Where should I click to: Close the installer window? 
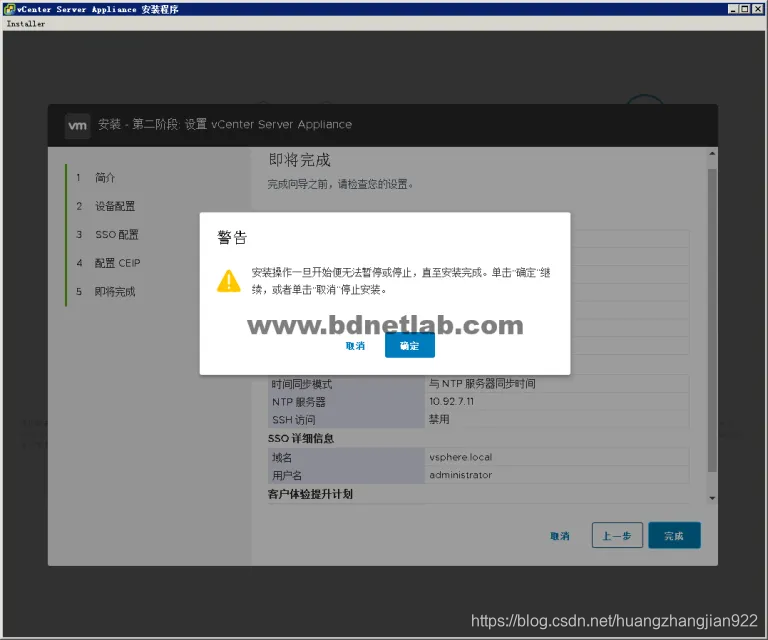point(757,9)
